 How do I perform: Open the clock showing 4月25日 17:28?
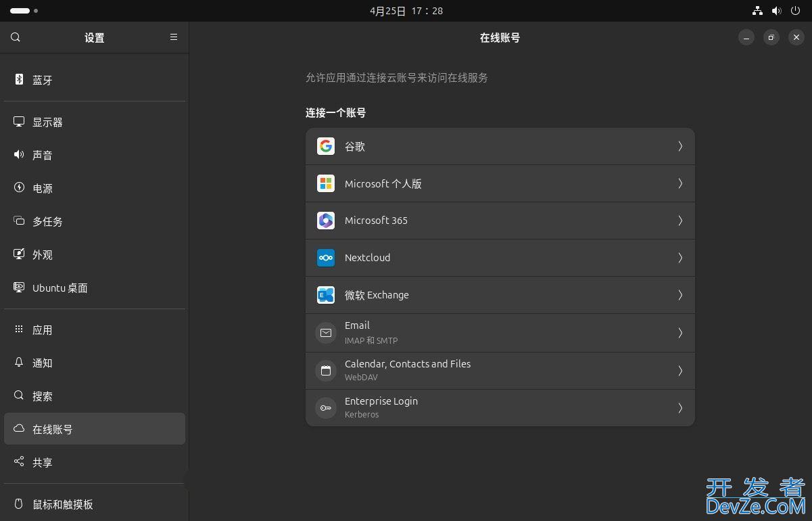click(x=406, y=11)
